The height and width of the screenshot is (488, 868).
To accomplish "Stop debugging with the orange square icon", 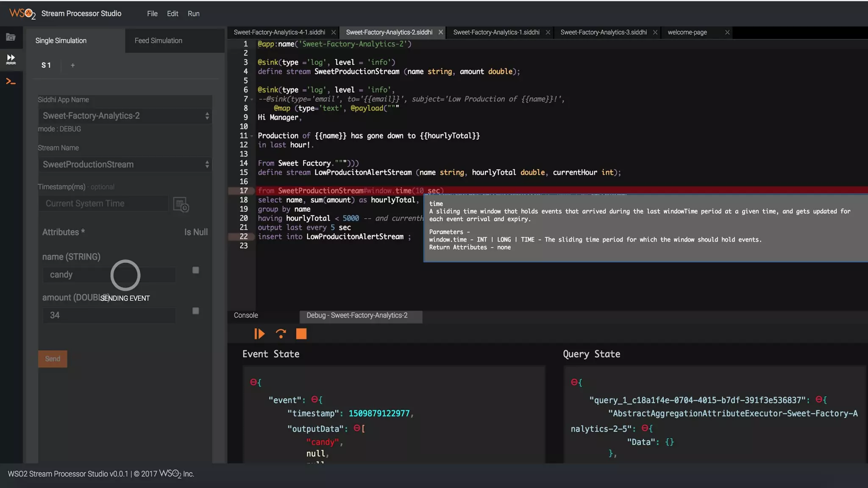I will point(301,334).
